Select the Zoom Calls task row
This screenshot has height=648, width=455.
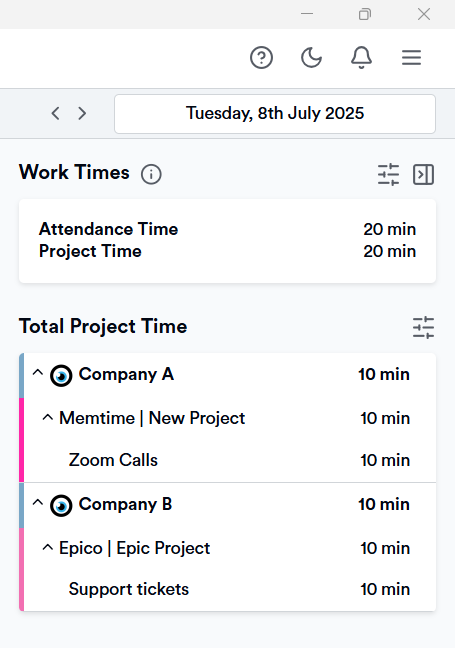[x=230, y=460]
